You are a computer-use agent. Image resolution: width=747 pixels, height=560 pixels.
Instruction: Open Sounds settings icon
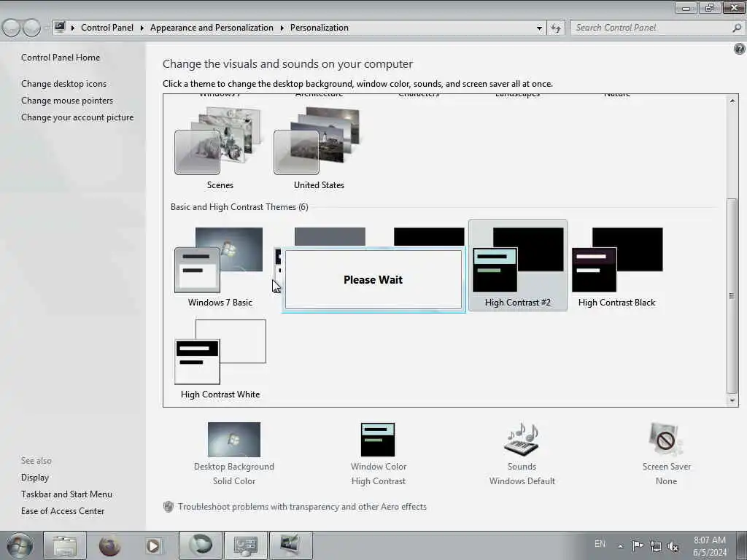(522, 439)
